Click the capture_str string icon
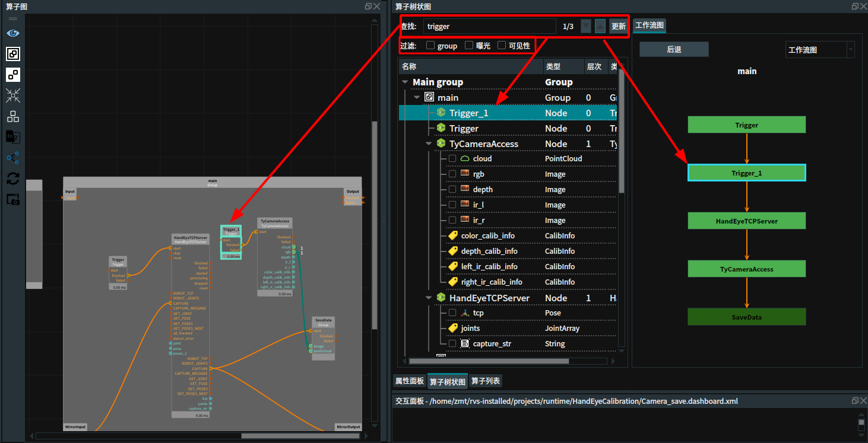 coord(465,344)
